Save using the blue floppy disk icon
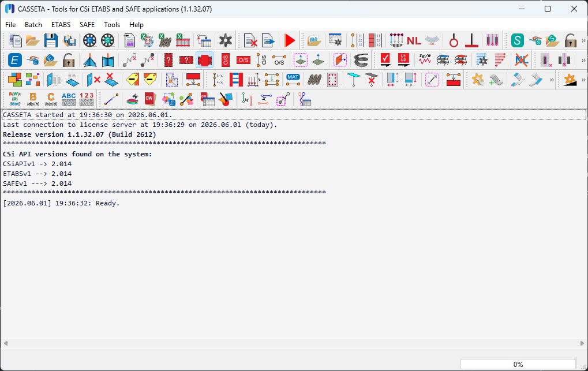Image resolution: width=588 pixels, height=371 pixels. point(51,40)
